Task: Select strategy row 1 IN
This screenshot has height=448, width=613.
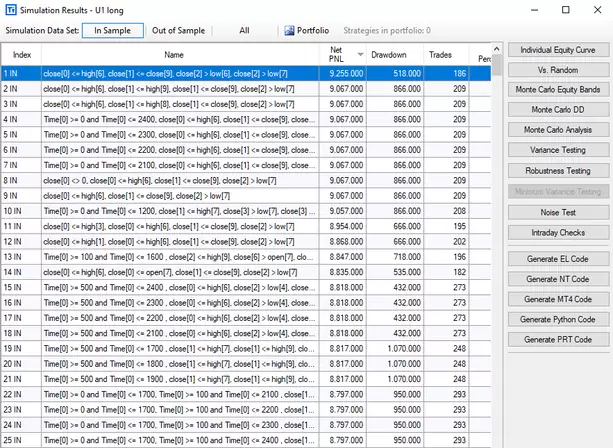Action: click(x=246, y=73)
